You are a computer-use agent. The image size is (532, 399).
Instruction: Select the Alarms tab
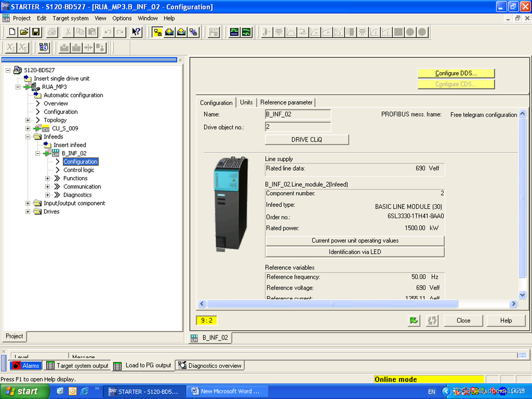26,366
